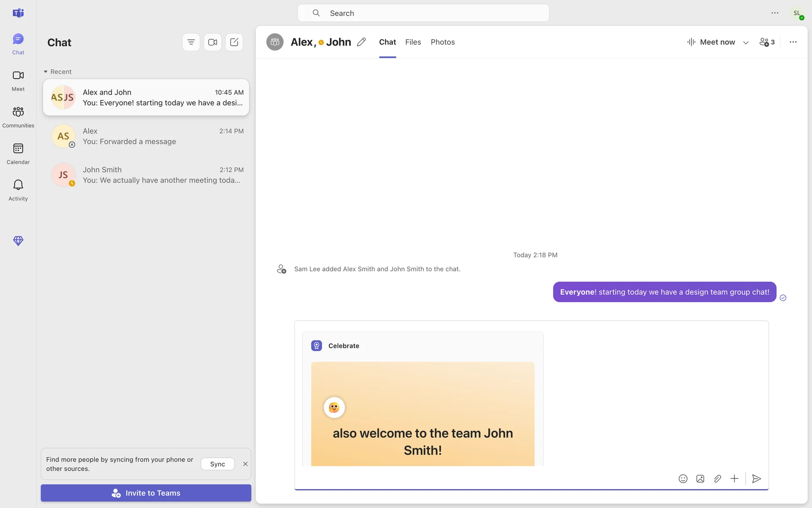Open the emoji picker in compose box
Image resolution: width=812 pixels, height=508 pixels.
683,479
